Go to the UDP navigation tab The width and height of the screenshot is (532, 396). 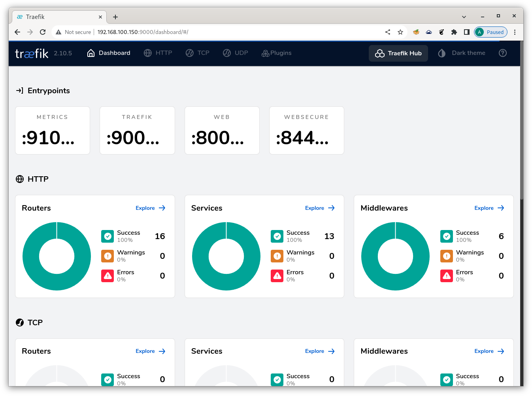(x=235, y=53)
